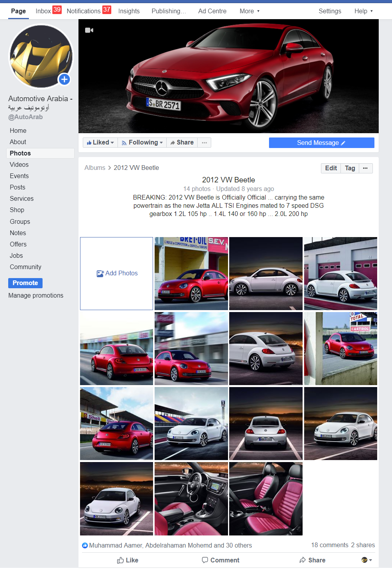Open the Notifications tab
Screen dimensions: 392x571
coord(89,11)
